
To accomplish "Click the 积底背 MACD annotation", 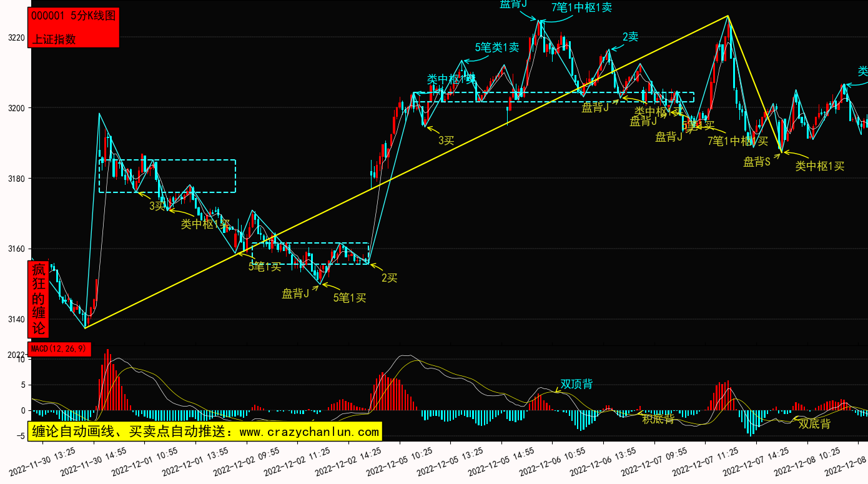I will tap(659, 419).
